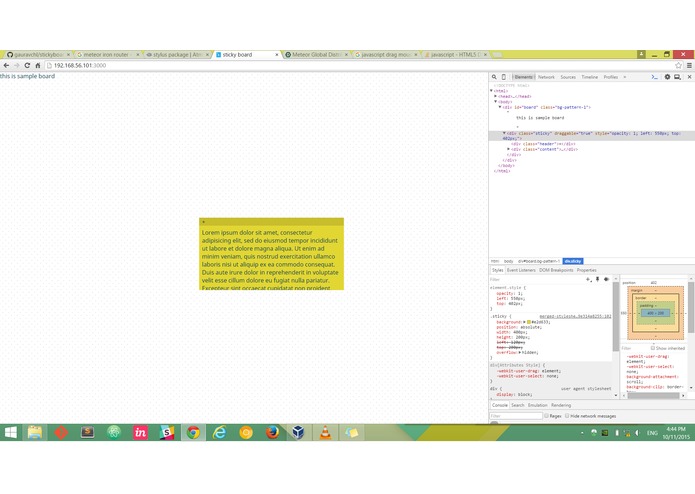
Task: Open VLC media player from taskbar
Action: tap(325, 432)
